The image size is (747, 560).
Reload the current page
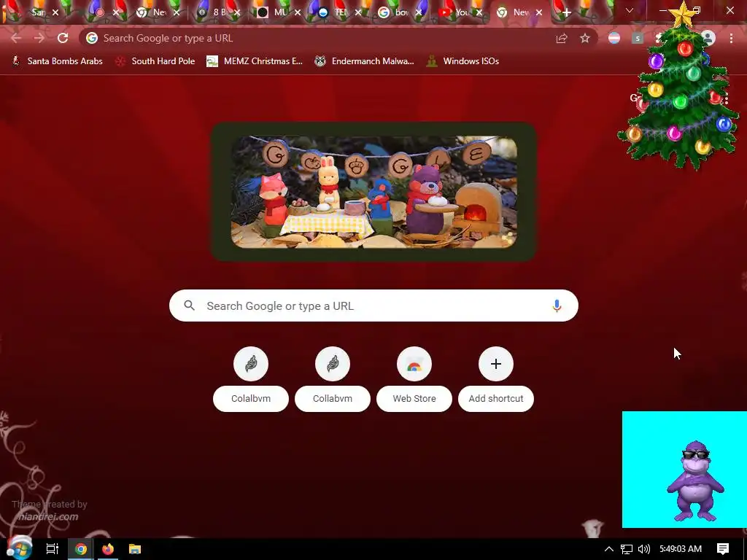point(63,38)
